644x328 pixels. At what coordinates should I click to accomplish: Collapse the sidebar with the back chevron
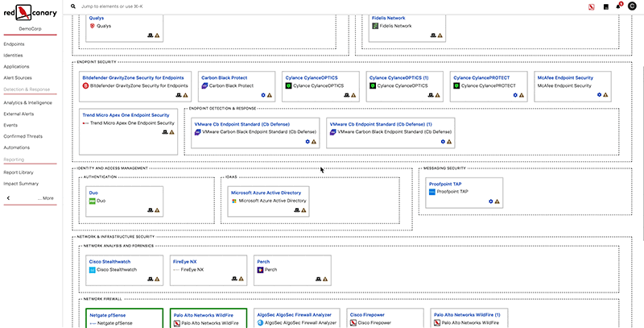pos(8,198)
